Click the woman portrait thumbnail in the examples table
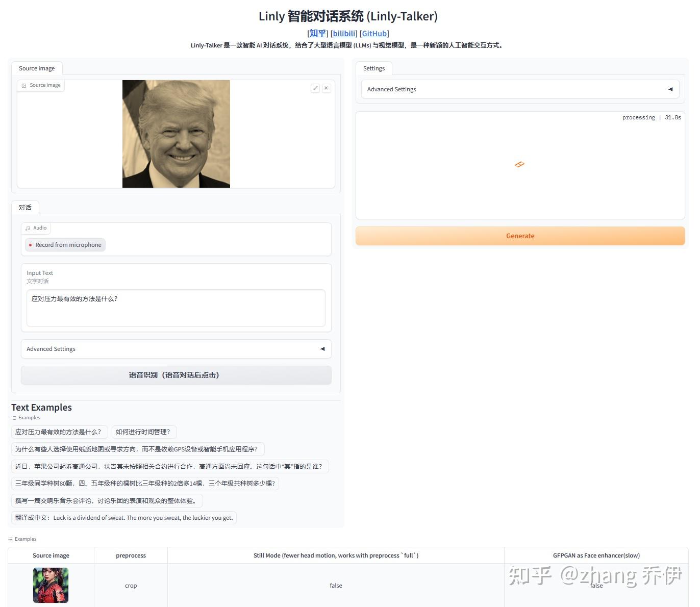Image resolution: width=700 pixels, height=607 pixels. [51, 585]
